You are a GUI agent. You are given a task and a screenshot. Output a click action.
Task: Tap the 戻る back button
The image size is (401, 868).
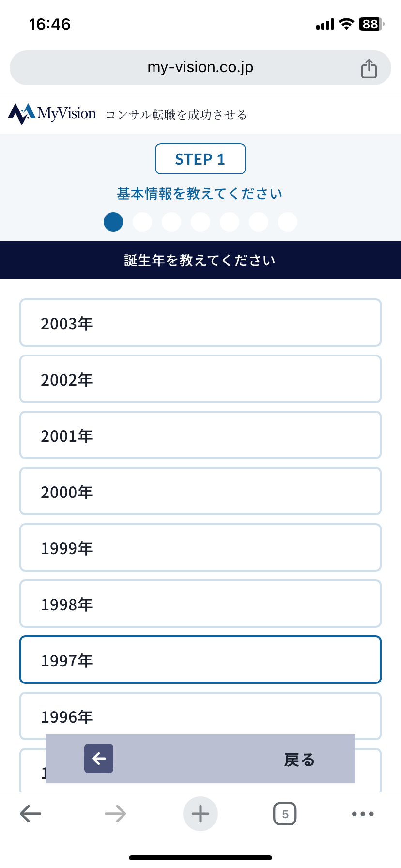[x=299, y=758]
